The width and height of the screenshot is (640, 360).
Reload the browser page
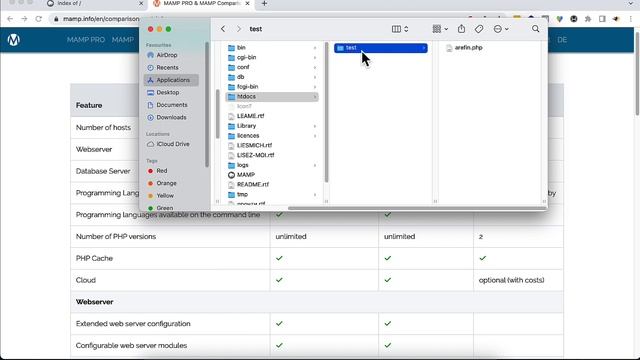(38, 19)
